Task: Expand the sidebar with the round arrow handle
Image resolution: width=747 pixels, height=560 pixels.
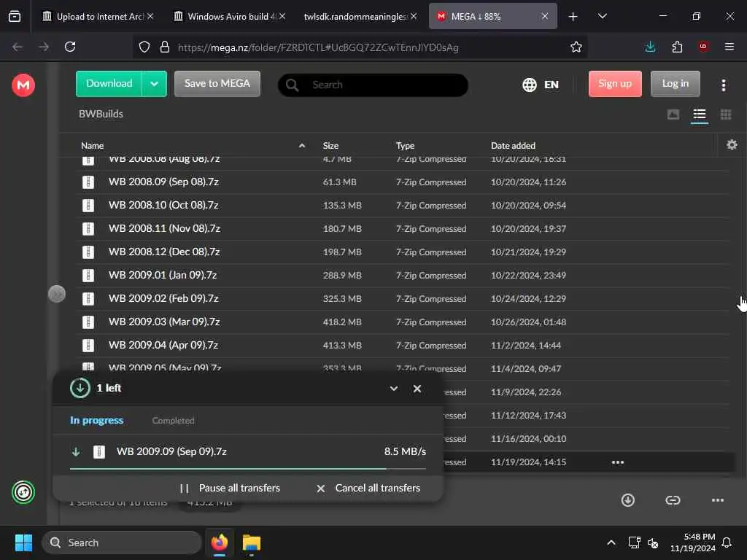Action: (x=57, y=294)
